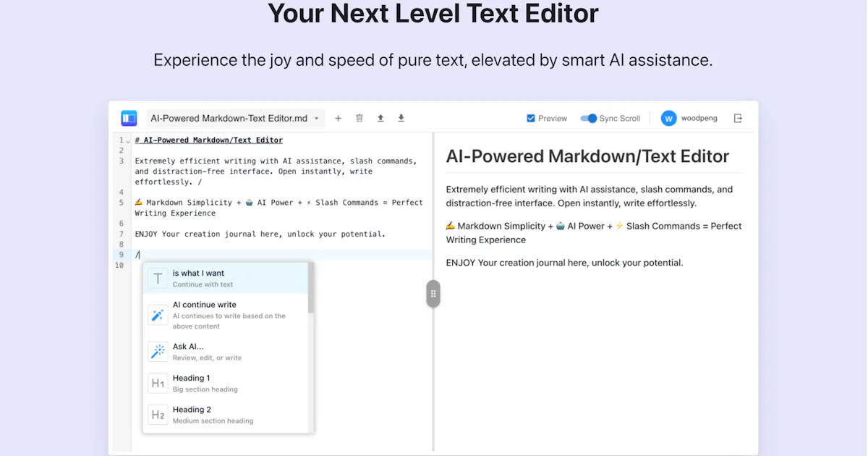Click the AI continue write pen icon
The height and width of the screenshot is (456, 868).
point(158,315)
